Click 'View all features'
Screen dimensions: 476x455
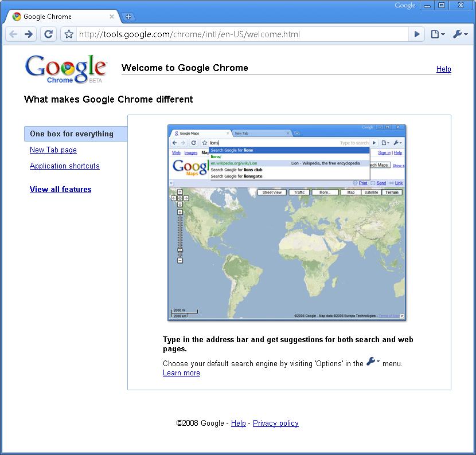(x=60, y=189)
